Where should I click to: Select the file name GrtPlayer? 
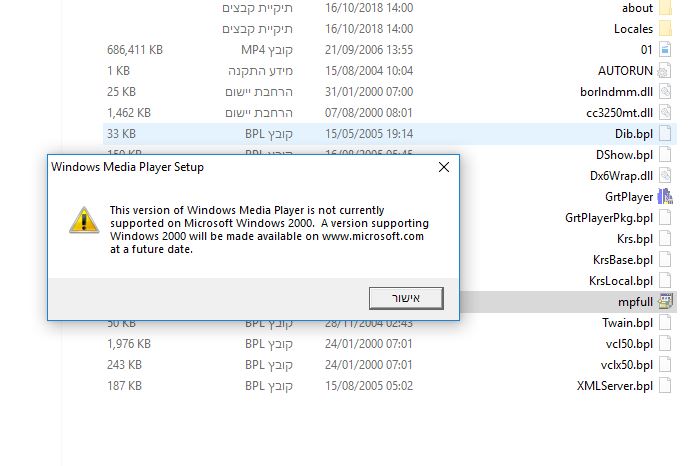(x=629, y=197)
